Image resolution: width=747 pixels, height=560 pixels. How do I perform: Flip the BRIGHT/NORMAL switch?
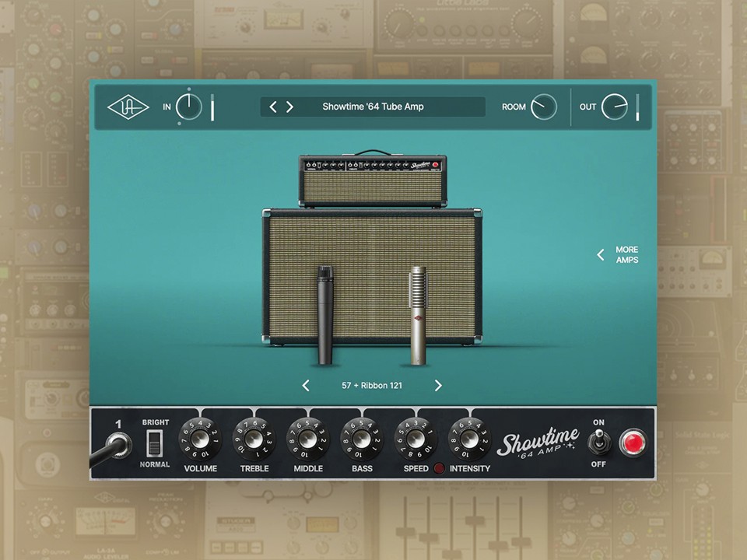pyautogui.click(x=155, y=443)
